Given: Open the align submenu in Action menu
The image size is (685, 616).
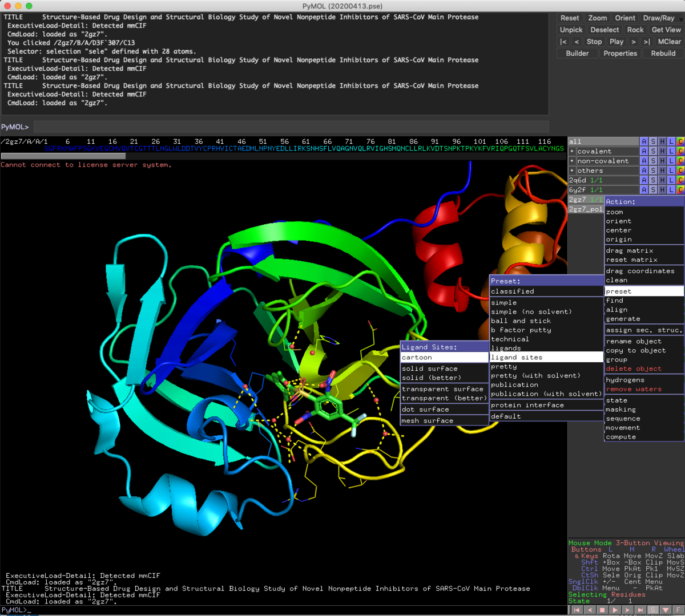Looking at the screenshot, I should coord(644,310).
